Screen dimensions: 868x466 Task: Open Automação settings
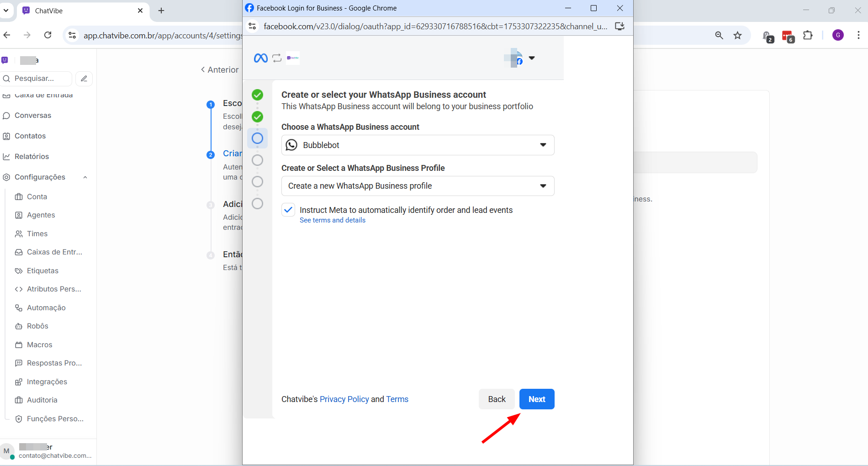click(46, 308)
